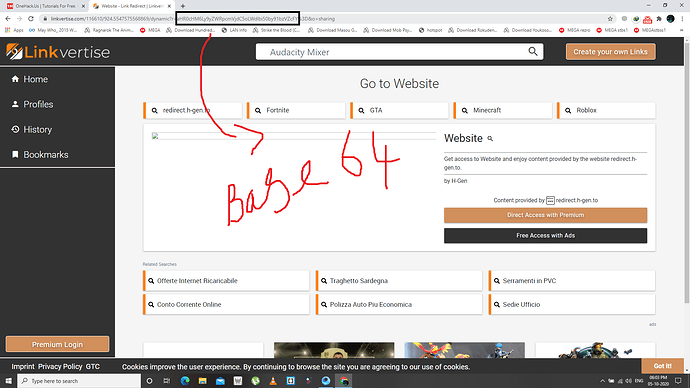Dismiss cookie banner with Got it!
The width and height of the screenshot is (690, 388).
point(662,366)
